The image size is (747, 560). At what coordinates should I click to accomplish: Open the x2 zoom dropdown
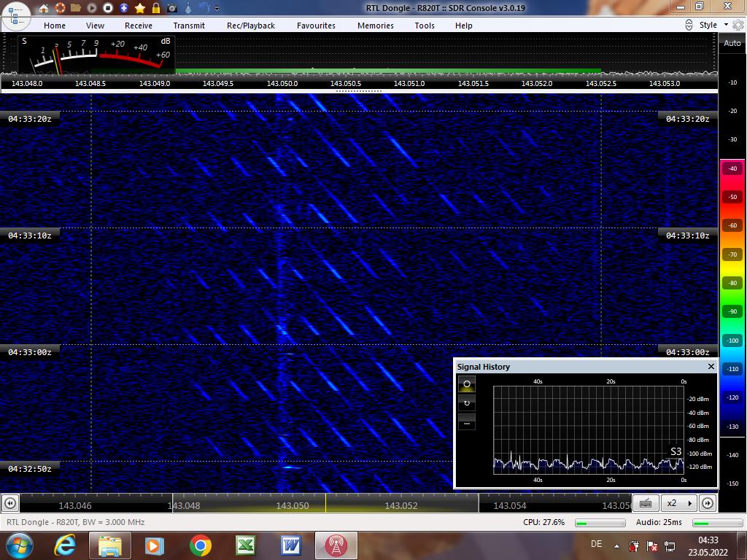(x=679, y=503)
